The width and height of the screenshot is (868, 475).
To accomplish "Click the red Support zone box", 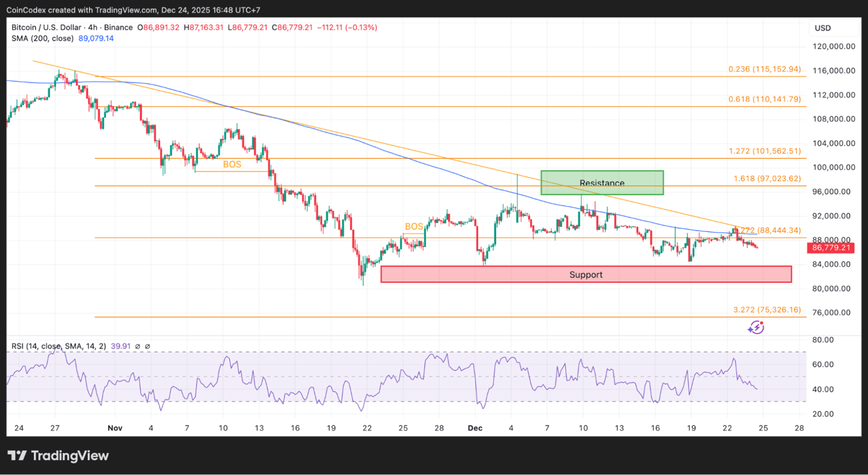I will coord(585,274).
